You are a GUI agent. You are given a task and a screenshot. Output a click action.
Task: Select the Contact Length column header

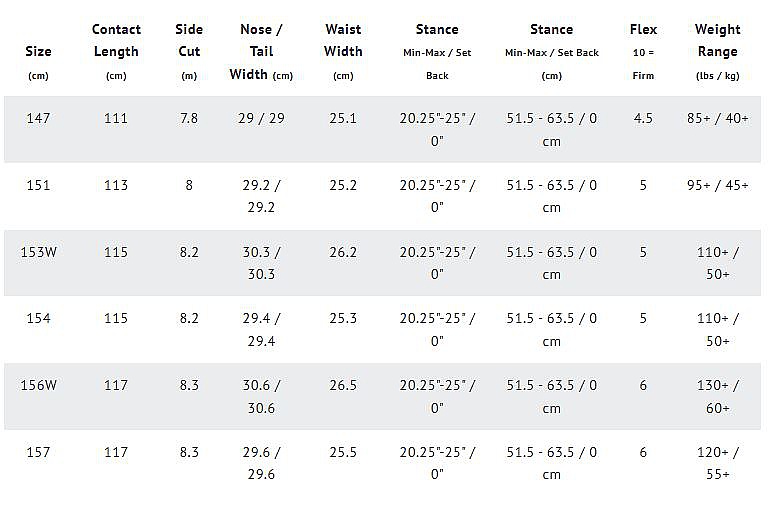click(116, 52)
